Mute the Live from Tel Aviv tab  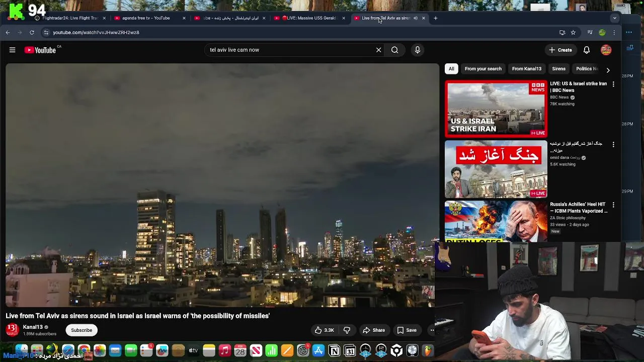(x=415, y=18)
